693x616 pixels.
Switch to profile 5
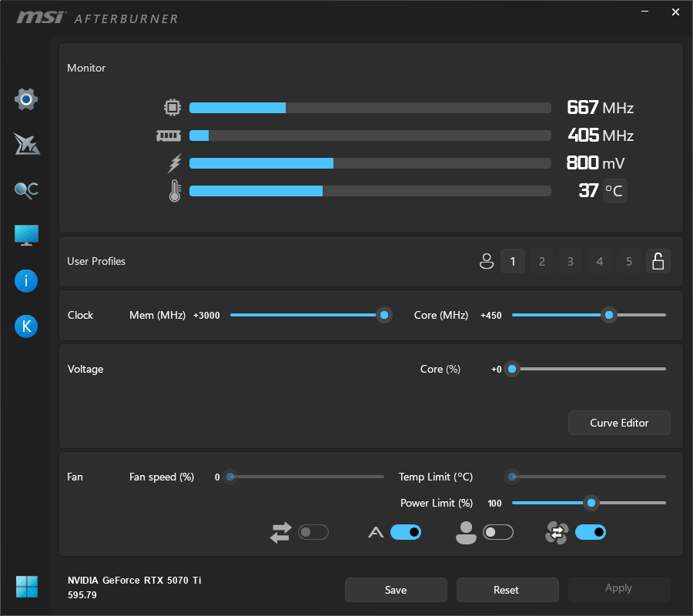point(628,261)
